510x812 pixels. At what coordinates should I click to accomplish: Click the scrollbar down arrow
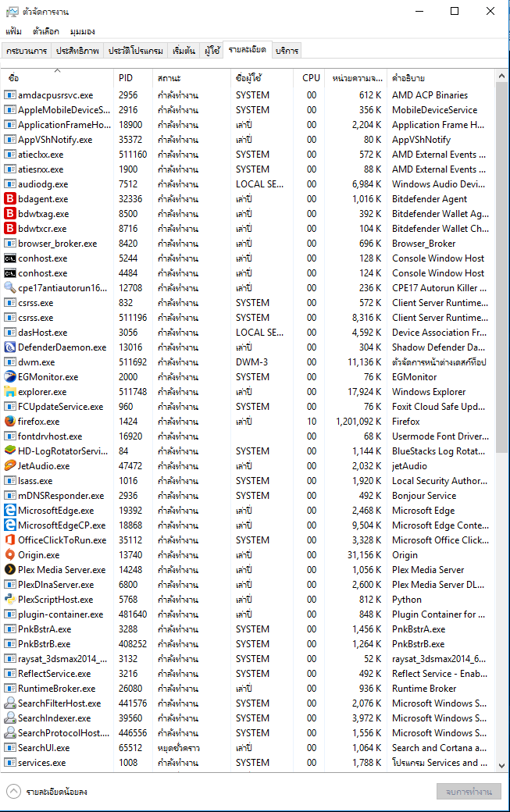[x=501, y=765]
